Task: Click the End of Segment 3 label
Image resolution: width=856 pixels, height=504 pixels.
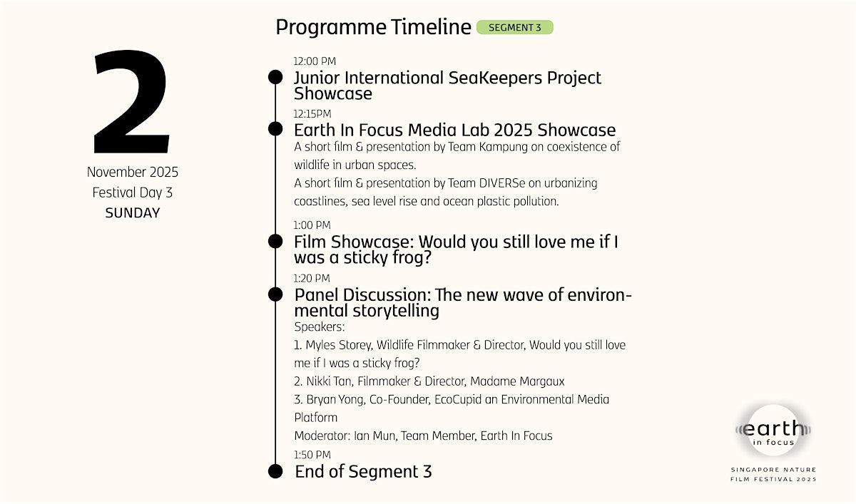Action: coord(363,471)
